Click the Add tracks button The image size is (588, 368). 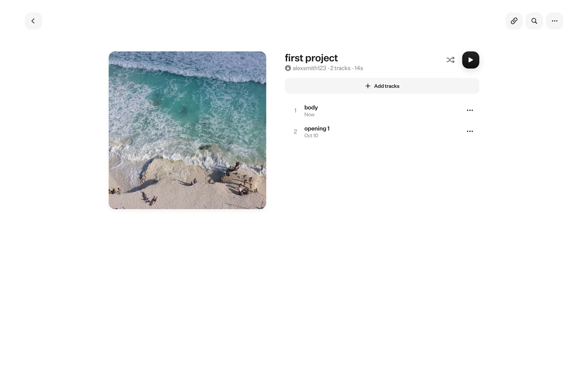tap(382, 86)
